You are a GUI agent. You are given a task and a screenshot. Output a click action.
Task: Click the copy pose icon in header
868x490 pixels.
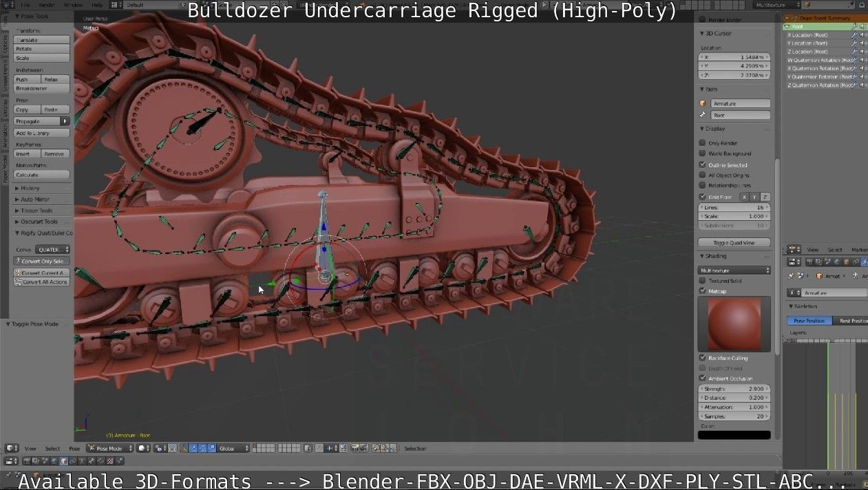376,448
